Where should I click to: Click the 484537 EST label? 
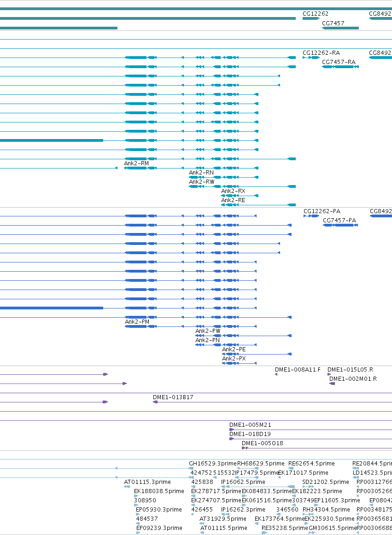147,518
